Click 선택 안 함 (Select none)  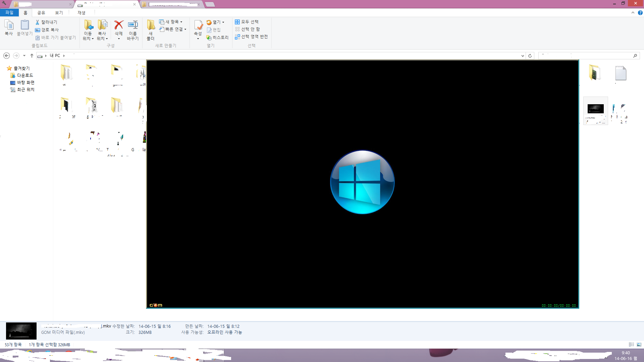pyautogui.click(x=248, y=29)
